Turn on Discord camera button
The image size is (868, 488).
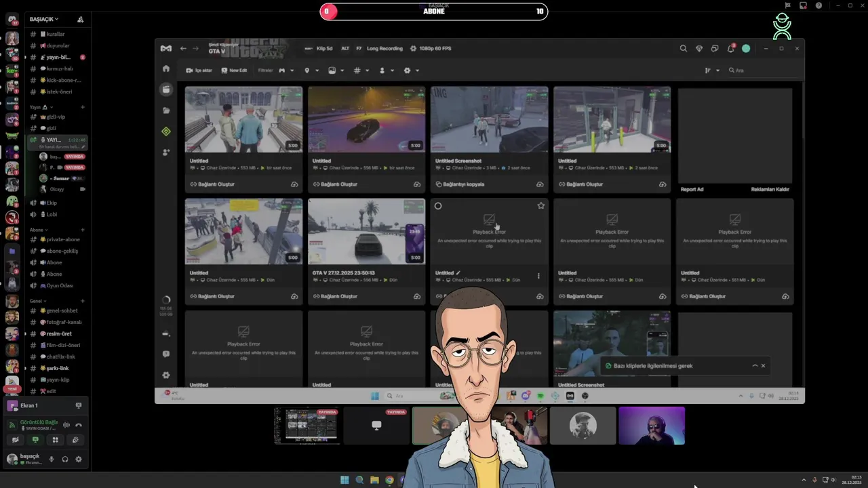[x=15, y=440]
